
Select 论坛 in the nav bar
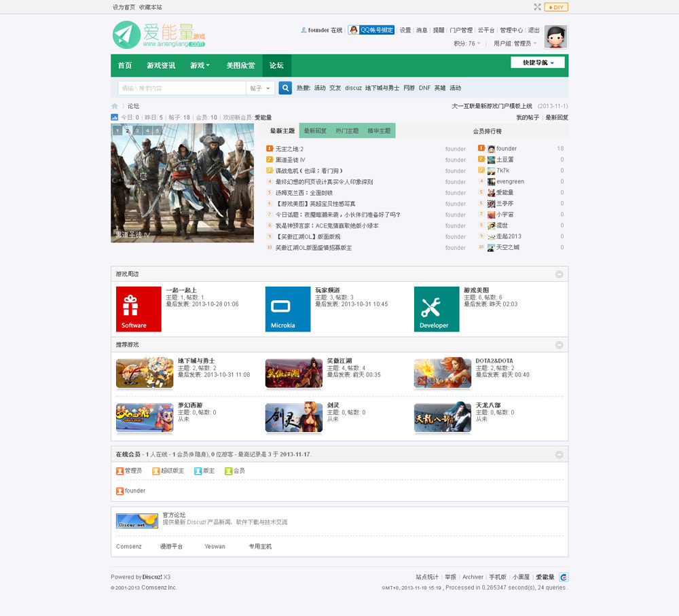276,65
